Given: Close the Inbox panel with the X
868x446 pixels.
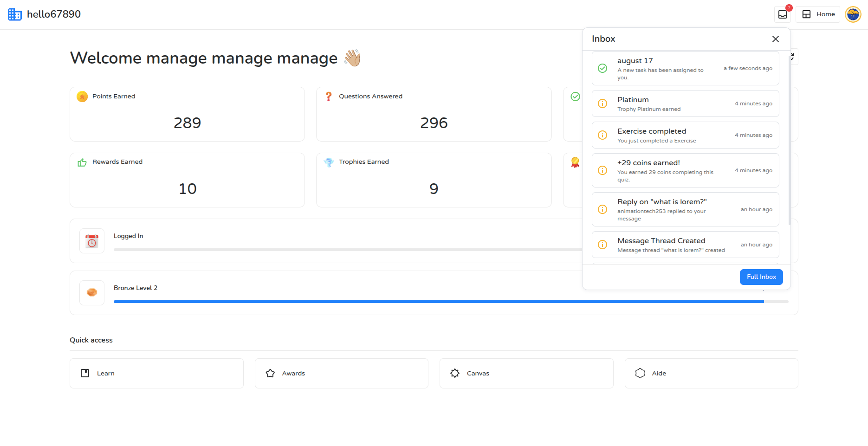Looking at the screenshot, I should click(x=776, y=39).
